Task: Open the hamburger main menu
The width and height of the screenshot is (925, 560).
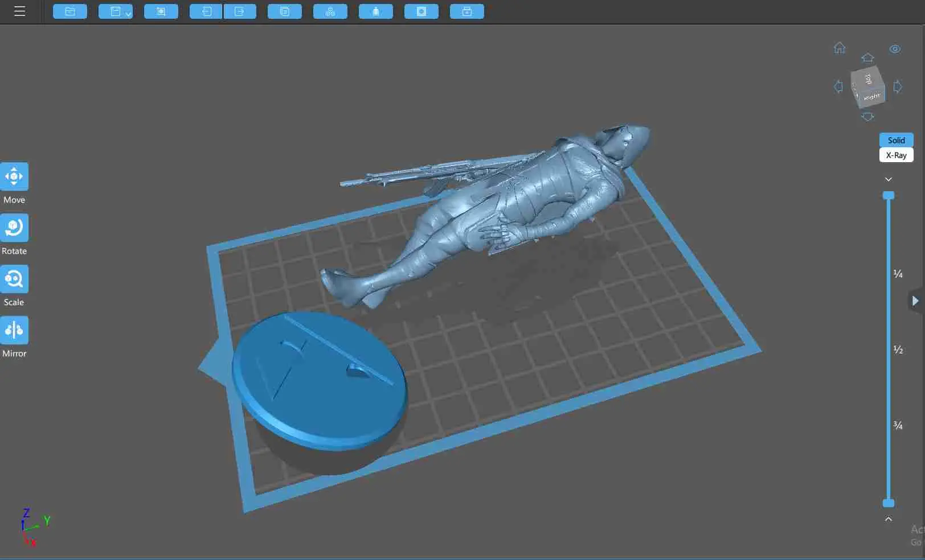Action: [x=19, y=11]
